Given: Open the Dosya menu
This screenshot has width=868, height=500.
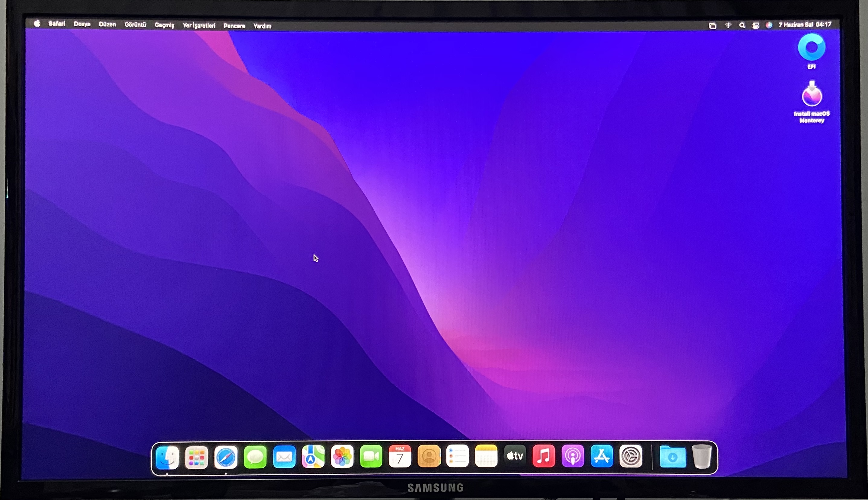Looking at the screenshot, I should [82, 24].
